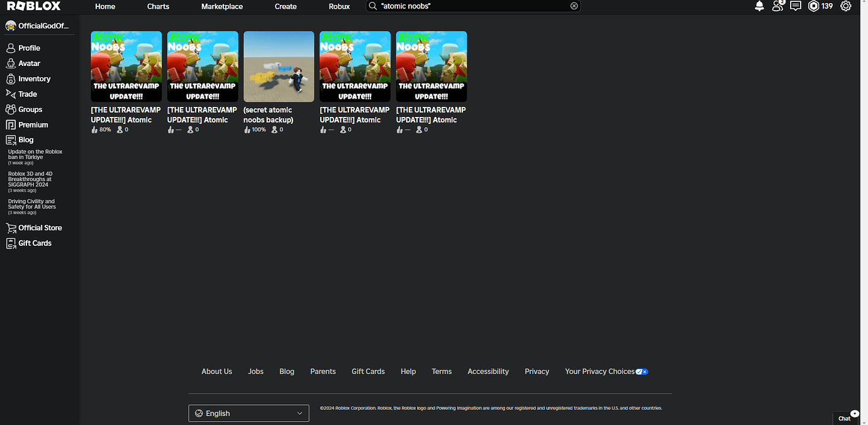Check Robux balance via currency icon
This screenshot has height=425, width=868.
814,6
